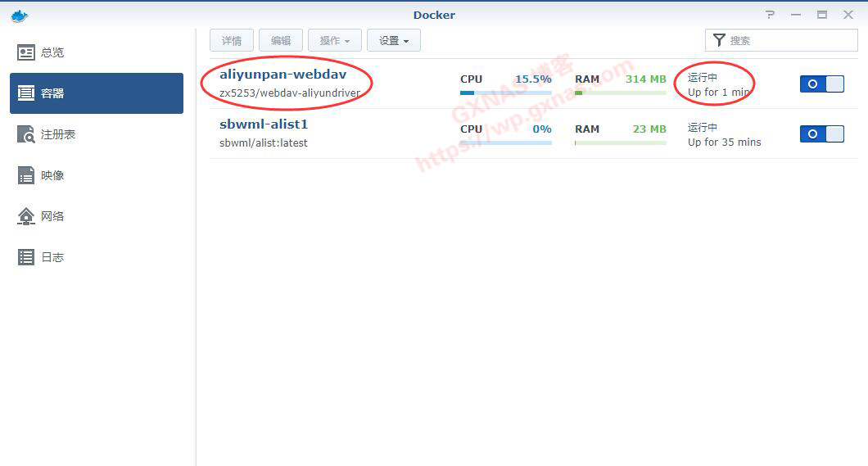The width and height of the screenshot is (868, 466).
Task: Maximize the Docker window
Action: point(822,15)
